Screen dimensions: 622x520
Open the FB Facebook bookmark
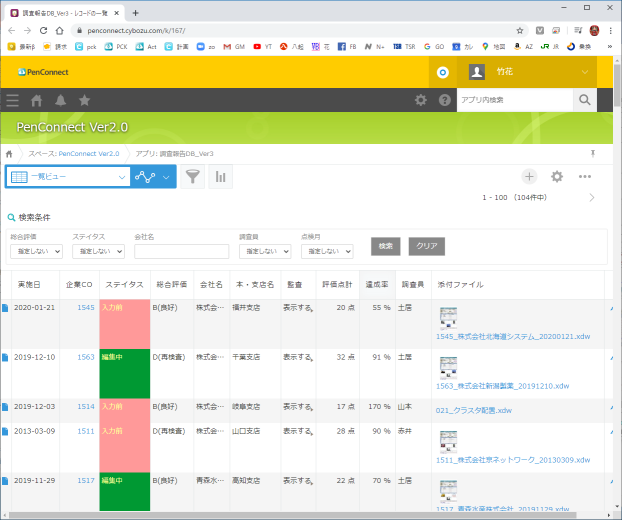(x=347, y=47)
